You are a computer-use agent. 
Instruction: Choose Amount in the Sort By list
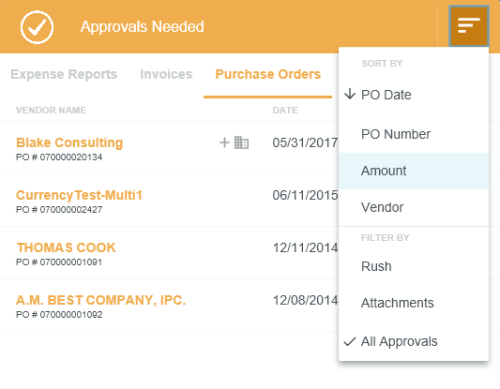(x=414, y=171)
